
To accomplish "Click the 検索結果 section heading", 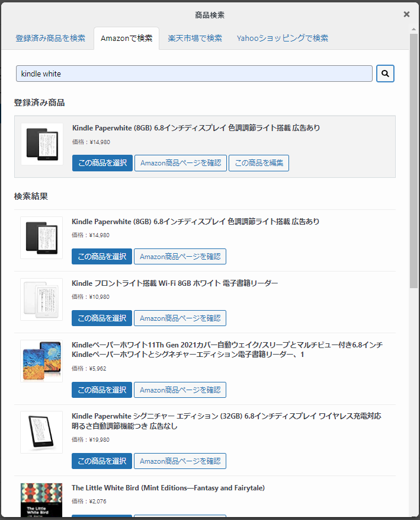I will [31, 196].
